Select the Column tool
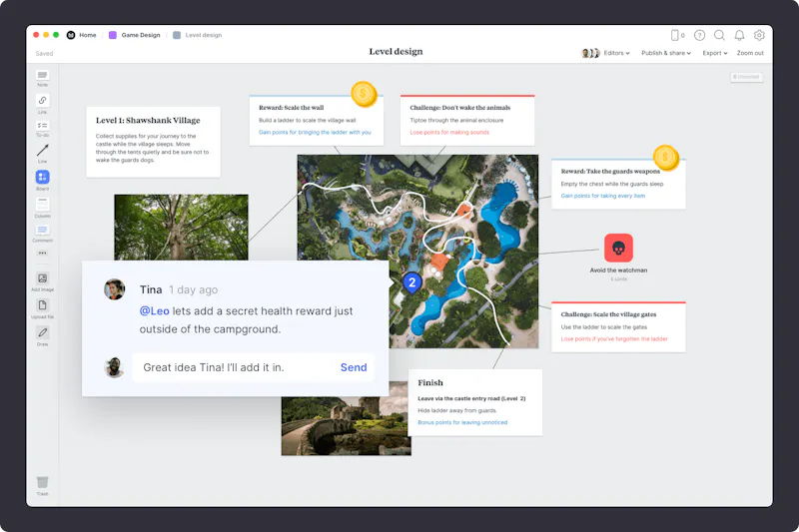Image resolution: width=799 pixels, height=532 pixels. tap(42, 206)
